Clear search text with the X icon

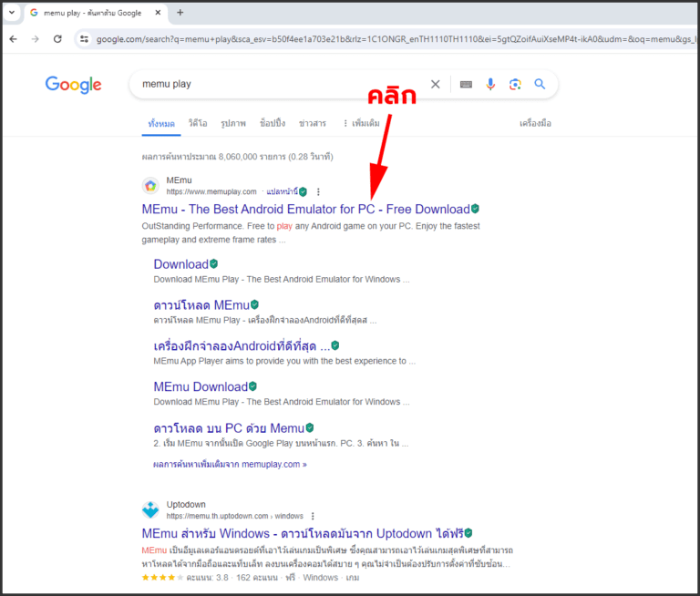point(435,84)
